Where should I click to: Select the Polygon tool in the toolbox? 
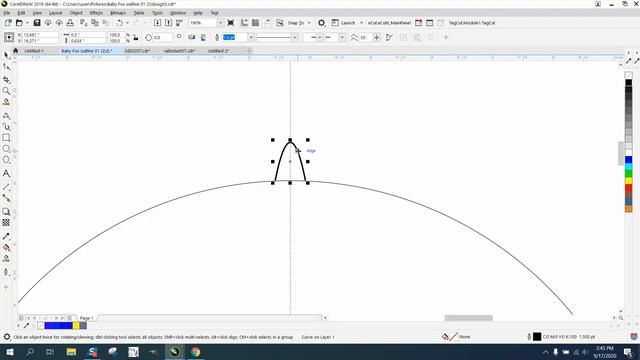coord(6,160)
